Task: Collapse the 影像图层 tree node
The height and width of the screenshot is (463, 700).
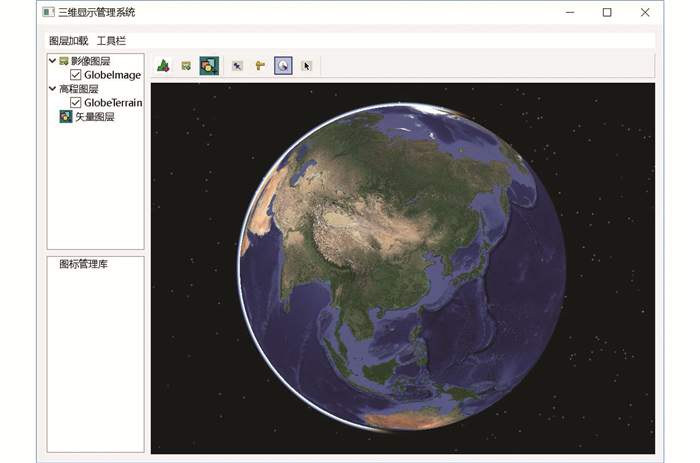Action: tap(52, 61)
